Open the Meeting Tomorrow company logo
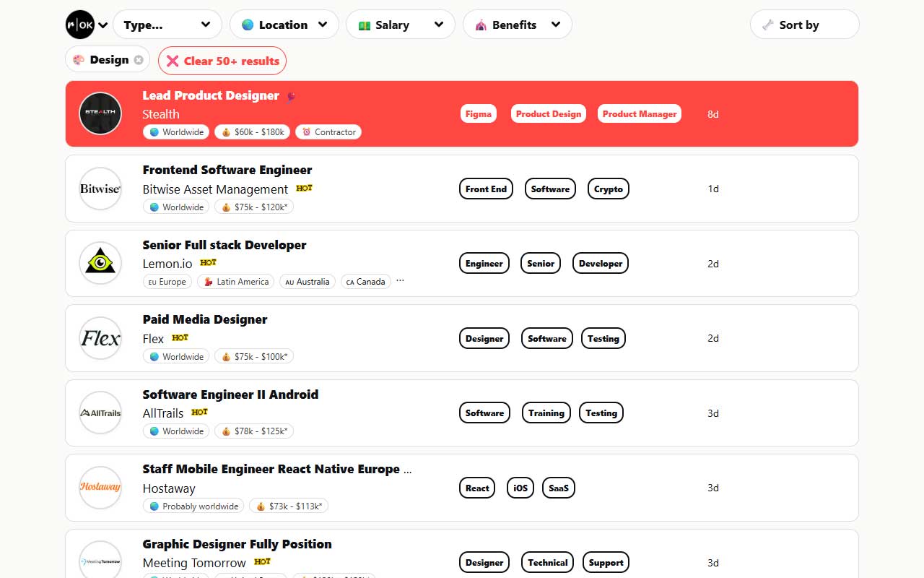The height and width of the screenshot is (578, 924). (x=100, y=562)
